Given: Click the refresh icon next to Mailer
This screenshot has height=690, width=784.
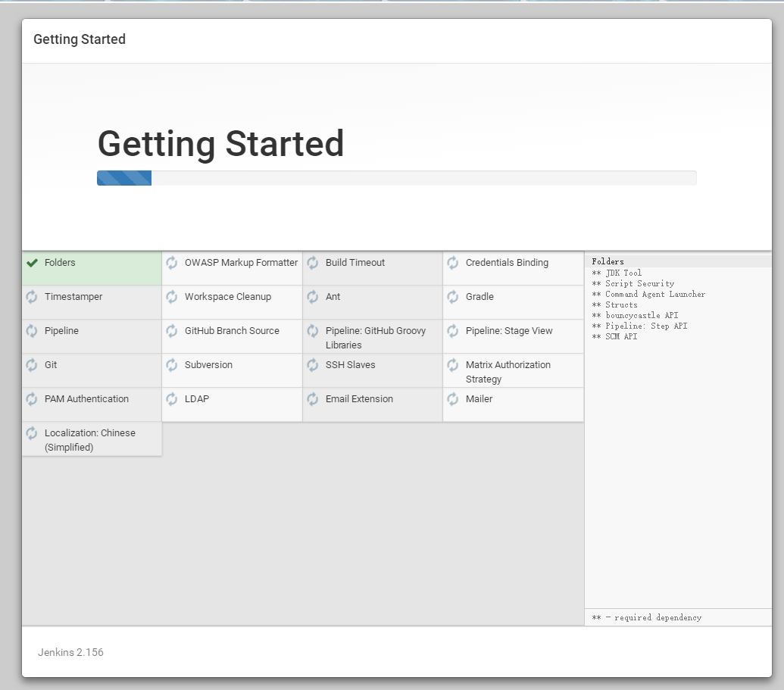Looking at the screenshot, I should 453,399.
